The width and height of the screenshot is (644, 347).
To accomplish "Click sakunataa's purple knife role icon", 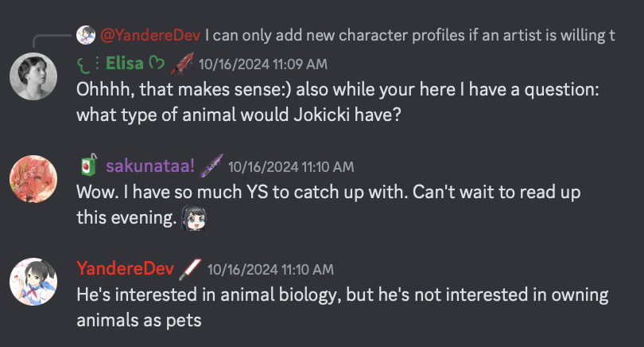I will [212, 166].
